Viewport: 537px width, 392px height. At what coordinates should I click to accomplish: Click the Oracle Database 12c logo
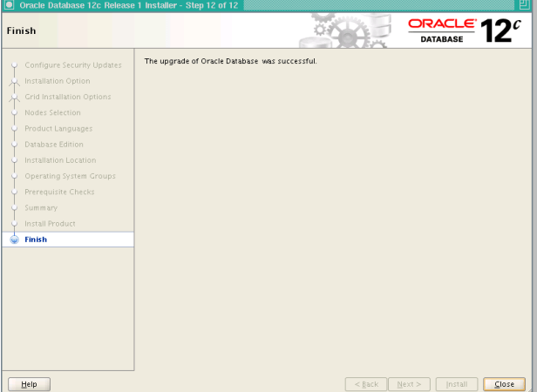pos(464,30)
